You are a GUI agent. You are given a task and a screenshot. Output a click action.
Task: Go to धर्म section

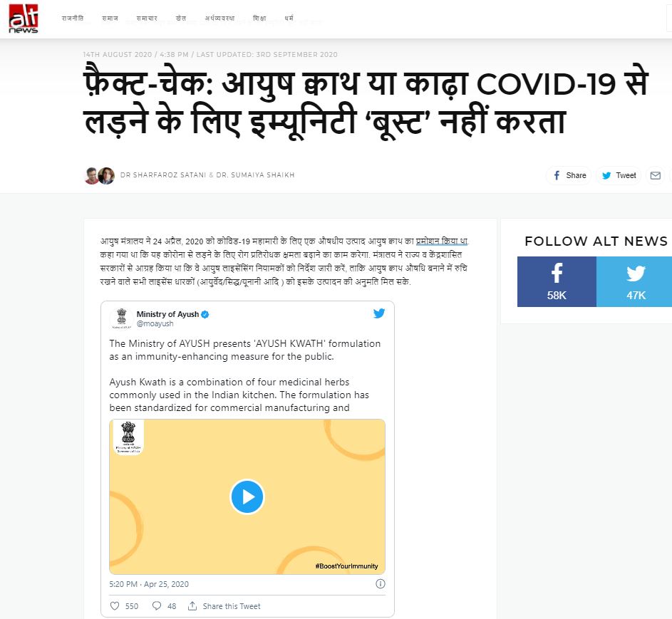tap(289, 18)
